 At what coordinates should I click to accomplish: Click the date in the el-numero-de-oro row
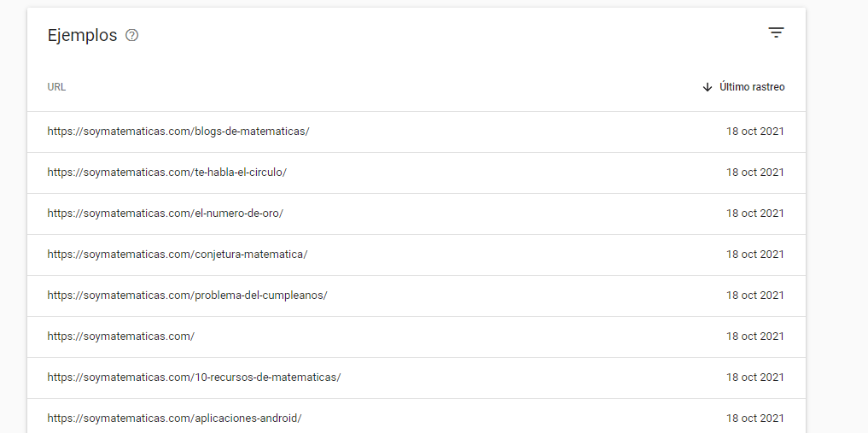(755, 214)
